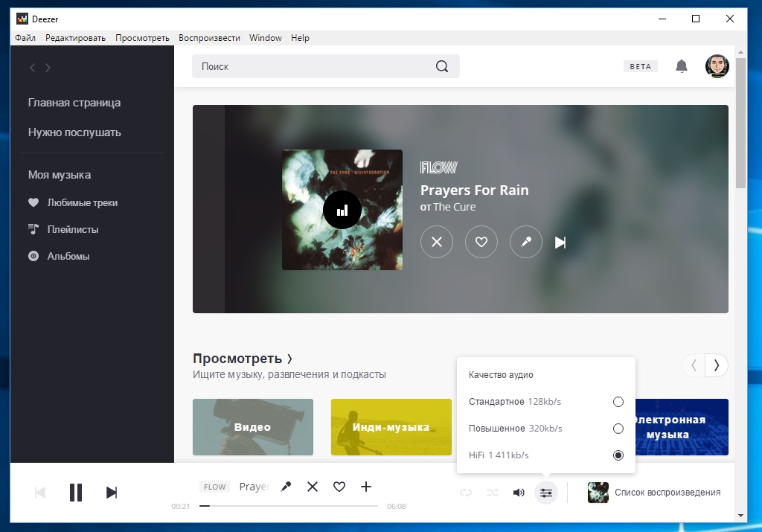Open Моя музыка section
The width and height of the screenshot is (762, 532).
[60, 175]
